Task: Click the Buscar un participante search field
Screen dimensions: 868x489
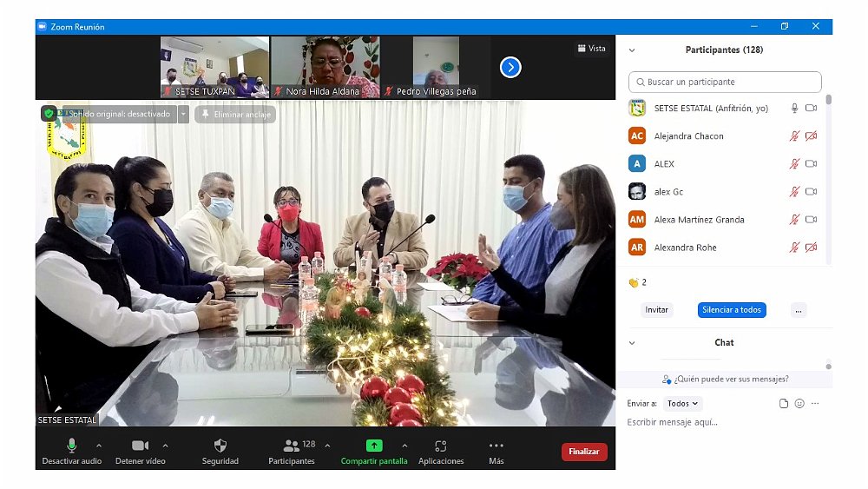Action: pyautogui.click(x=725, y=83)
